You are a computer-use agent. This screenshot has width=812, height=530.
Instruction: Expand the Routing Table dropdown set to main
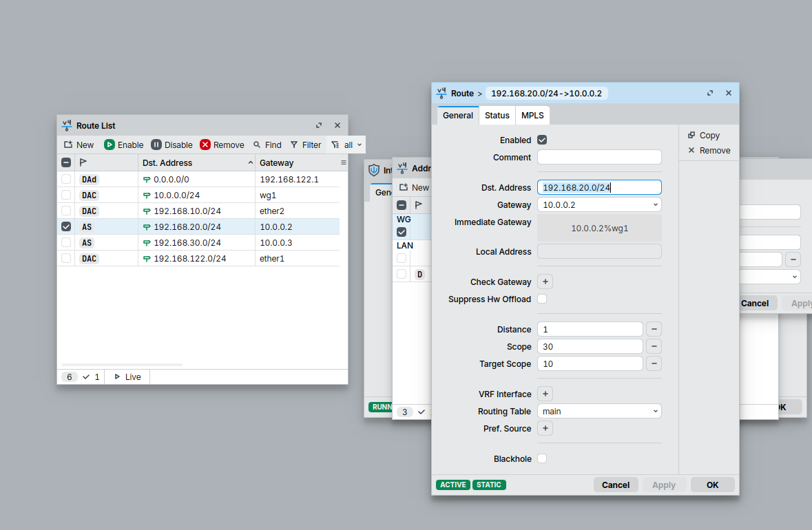pyautogui.click(x=598, y=411)
